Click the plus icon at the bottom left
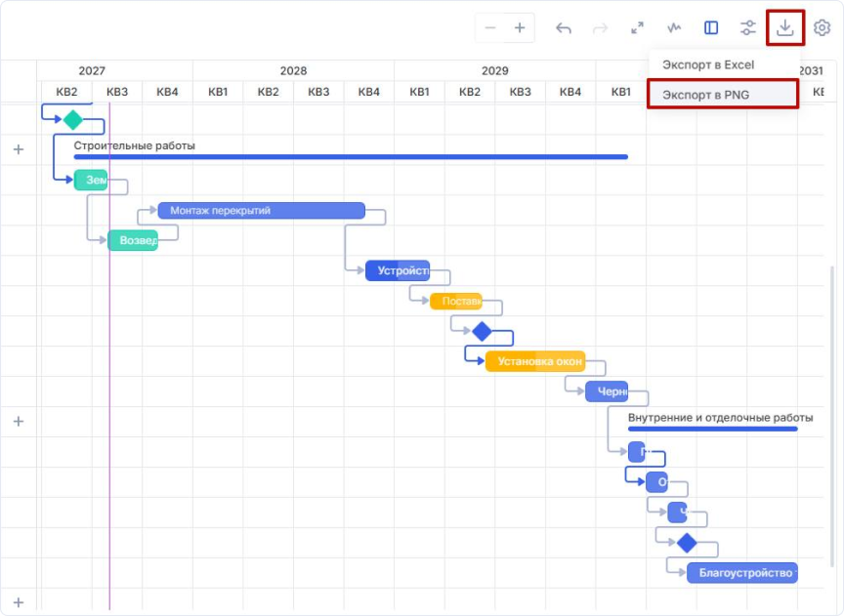Image resolution: width=844 pixels, height=616 pixels. [18, 602]
